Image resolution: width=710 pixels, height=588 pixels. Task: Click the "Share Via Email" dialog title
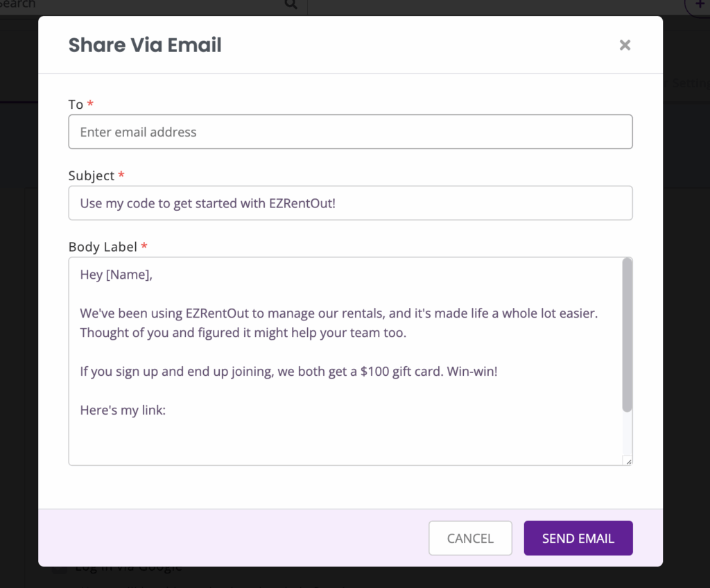coord(145,45)
